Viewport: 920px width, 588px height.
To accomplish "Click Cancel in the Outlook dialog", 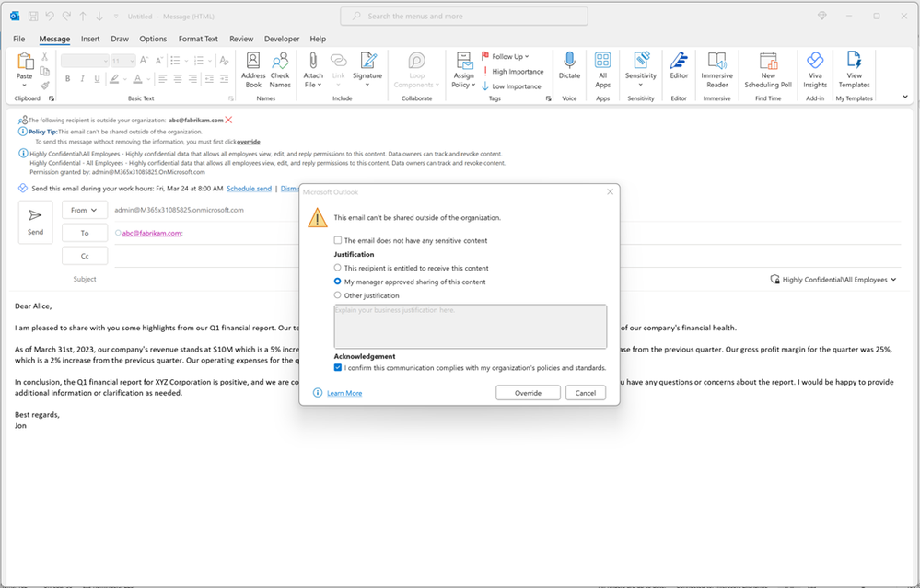I will [586, 393].
